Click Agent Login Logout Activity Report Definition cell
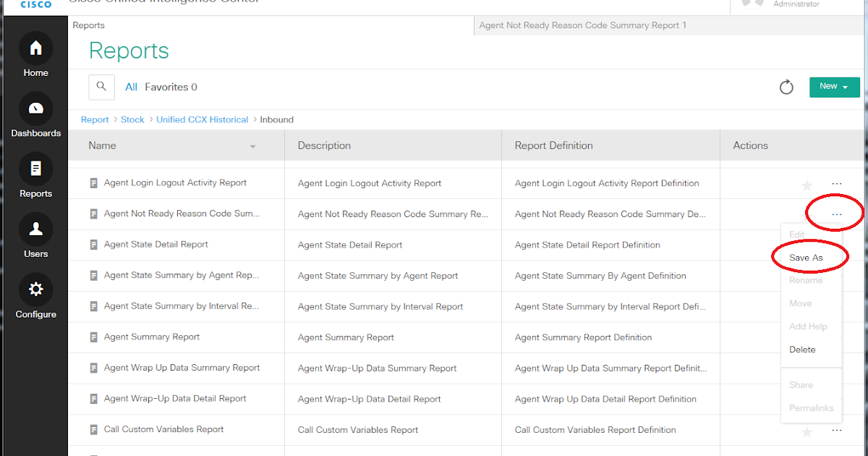Image resolution: width=868 pixels, height=456 pixels. (x=607, y=184)
